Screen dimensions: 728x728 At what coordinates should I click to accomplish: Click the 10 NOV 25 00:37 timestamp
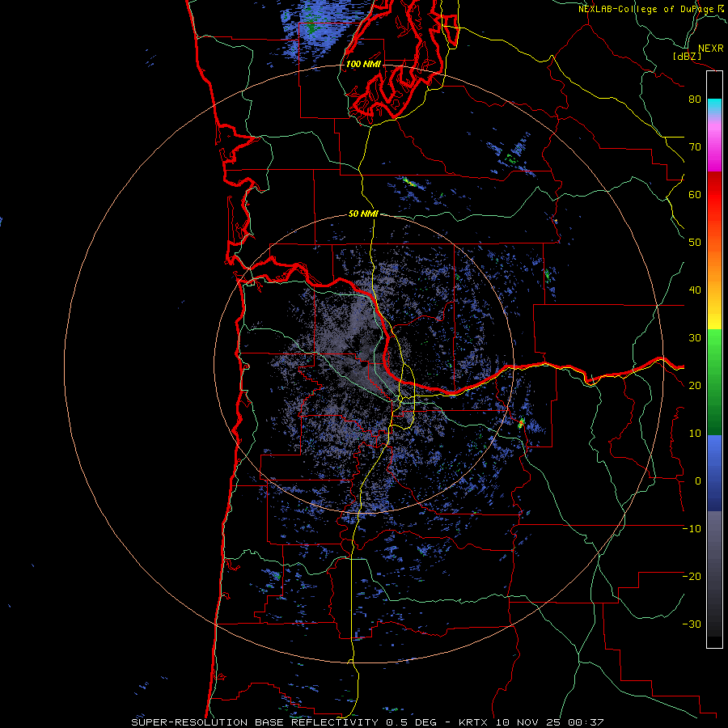click(549, 722)
